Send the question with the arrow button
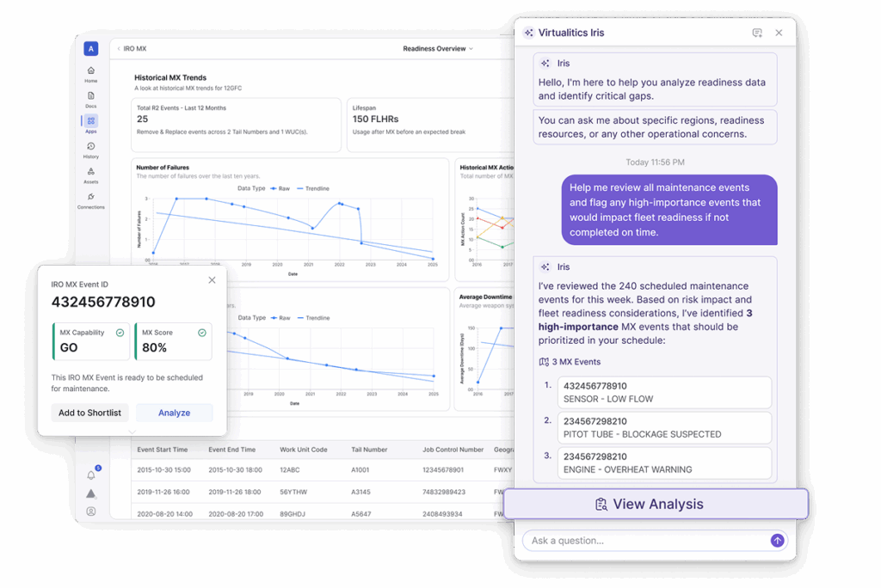Screen dimensions: 881x588 pyautogui.click(x=777, y=541)
